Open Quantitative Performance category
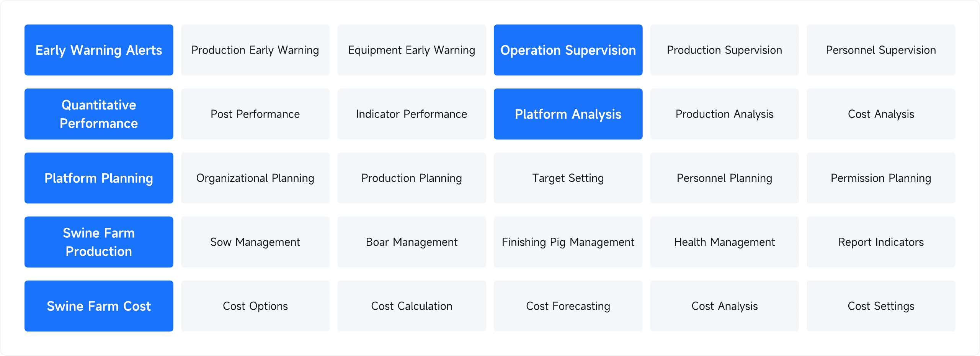The width and height of the screenshot is (980, 356). point(99,114)
